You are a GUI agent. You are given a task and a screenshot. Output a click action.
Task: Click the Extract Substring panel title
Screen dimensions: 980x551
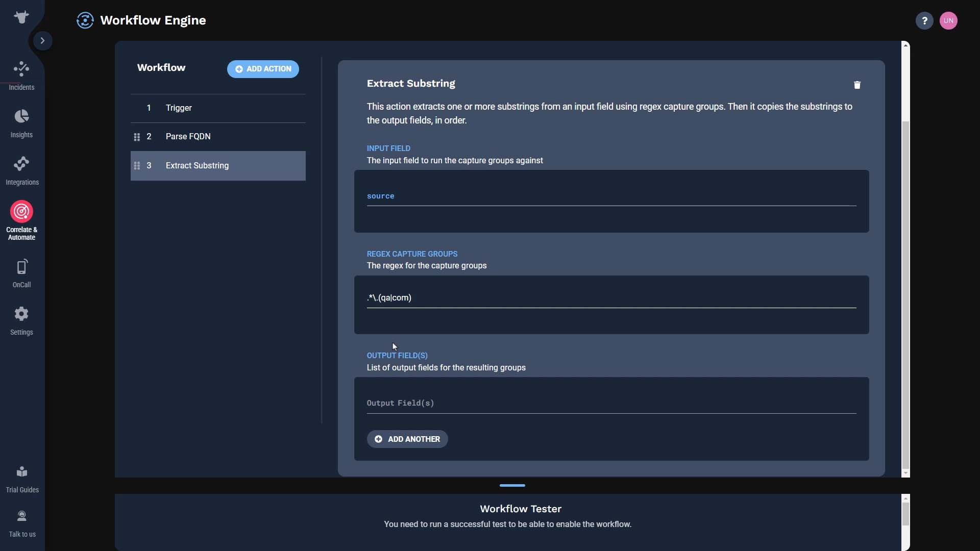[411, 84]
